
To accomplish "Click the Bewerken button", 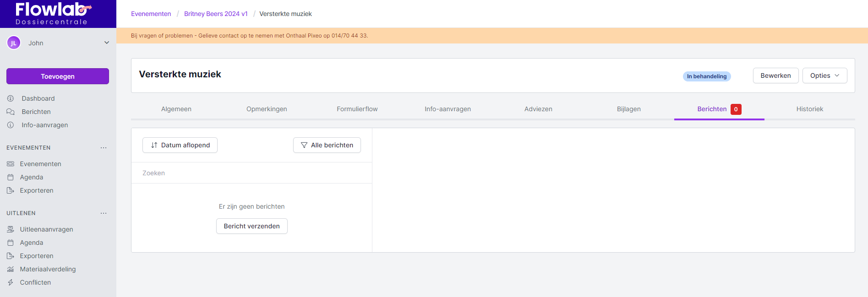I will [x=775, y=76].
